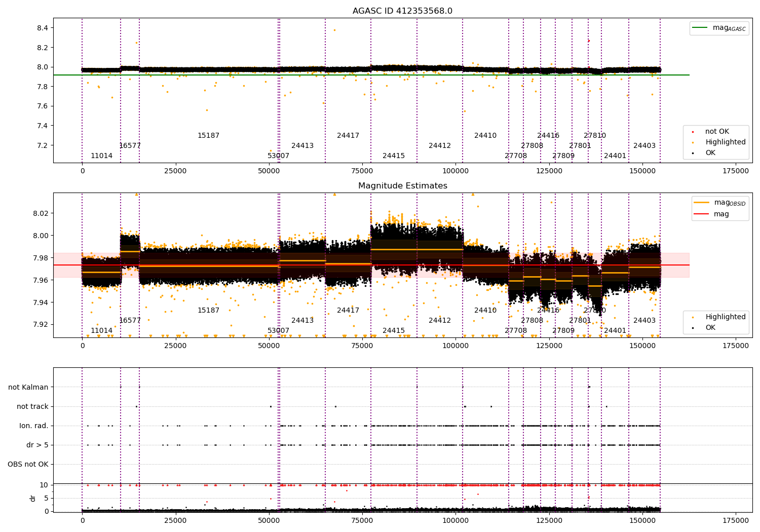
Task: Click the red 'mag' legend line sample
Action: [x=702, y=214]
